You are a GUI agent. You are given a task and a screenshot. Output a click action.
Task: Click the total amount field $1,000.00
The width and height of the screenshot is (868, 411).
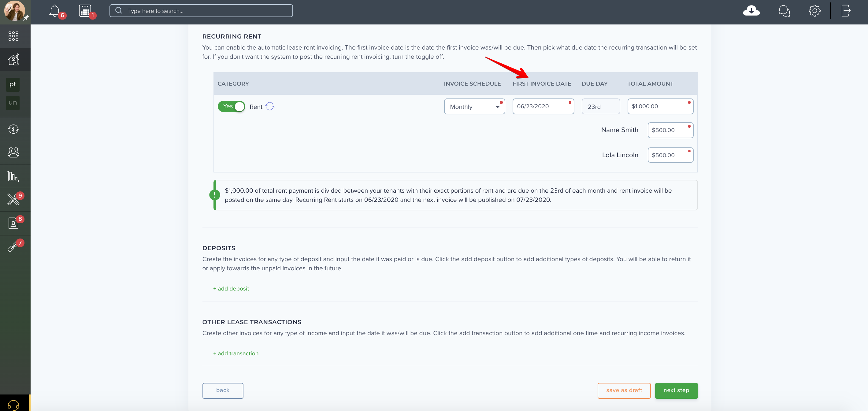click(660, 106)
